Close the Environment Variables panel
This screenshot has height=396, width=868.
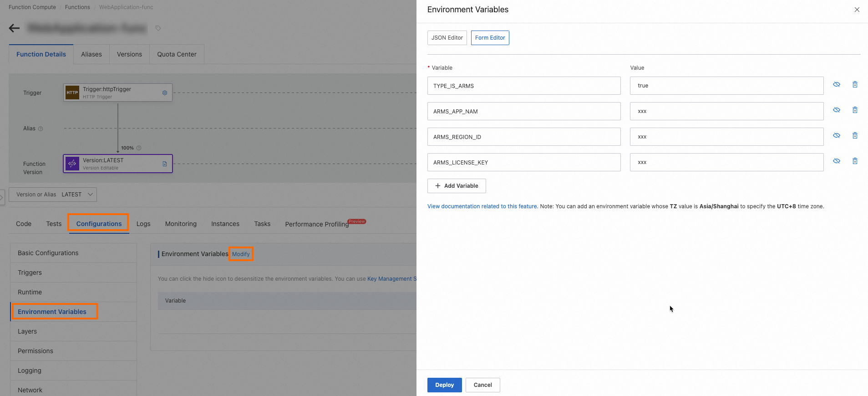point(857,10)
